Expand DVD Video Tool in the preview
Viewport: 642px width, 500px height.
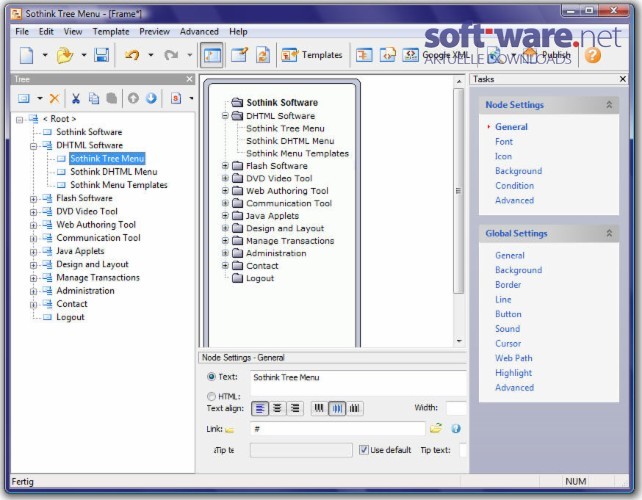coord(225,178)
